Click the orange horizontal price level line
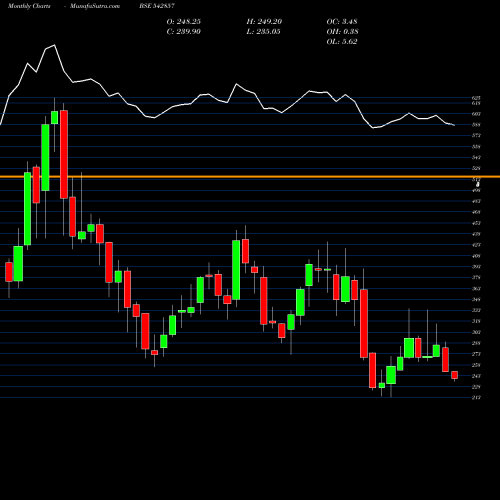The height and width of the screenshot is (500, 500). click(x=250, y=176)
